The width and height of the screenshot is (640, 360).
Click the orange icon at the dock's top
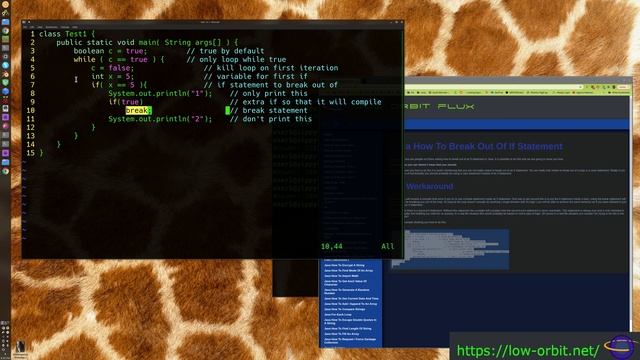click(x=5, y=4)
